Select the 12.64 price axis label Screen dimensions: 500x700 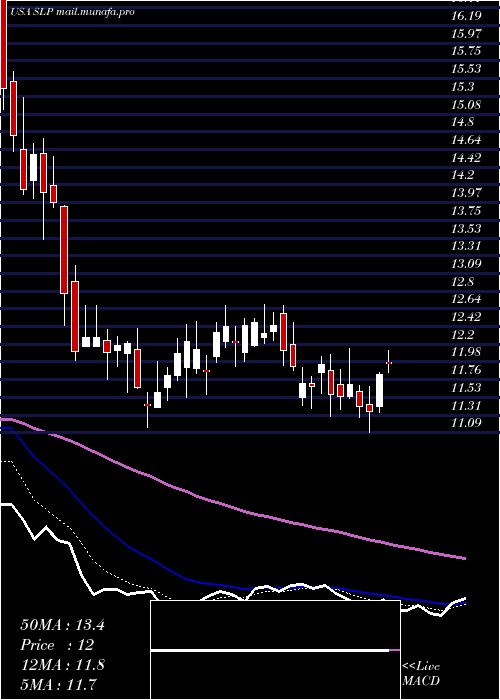pyautogui.click(x=466, y=299)
